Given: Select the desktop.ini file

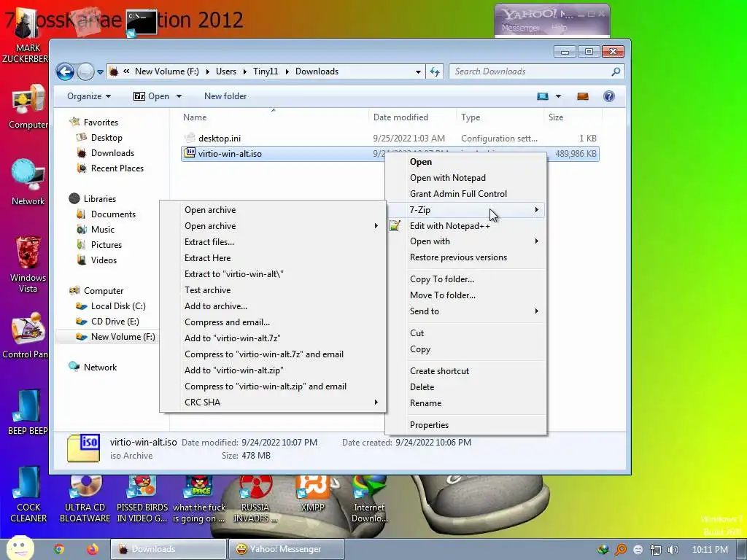Looking at the screenshot, I should click(219, 139).
